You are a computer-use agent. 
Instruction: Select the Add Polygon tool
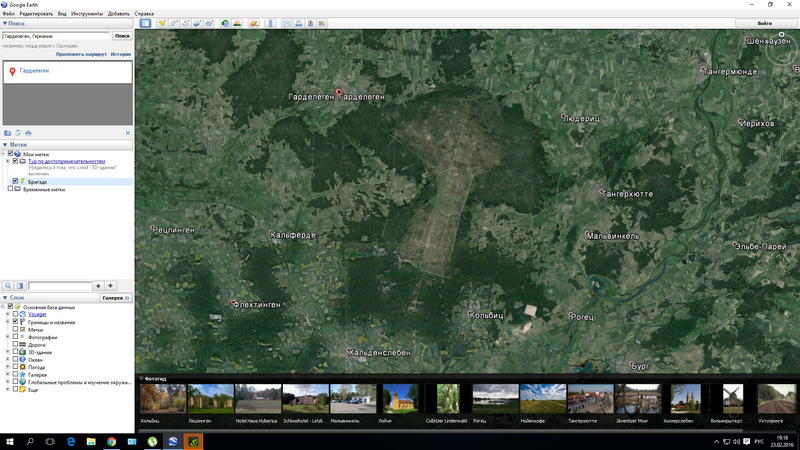[175, 22]
